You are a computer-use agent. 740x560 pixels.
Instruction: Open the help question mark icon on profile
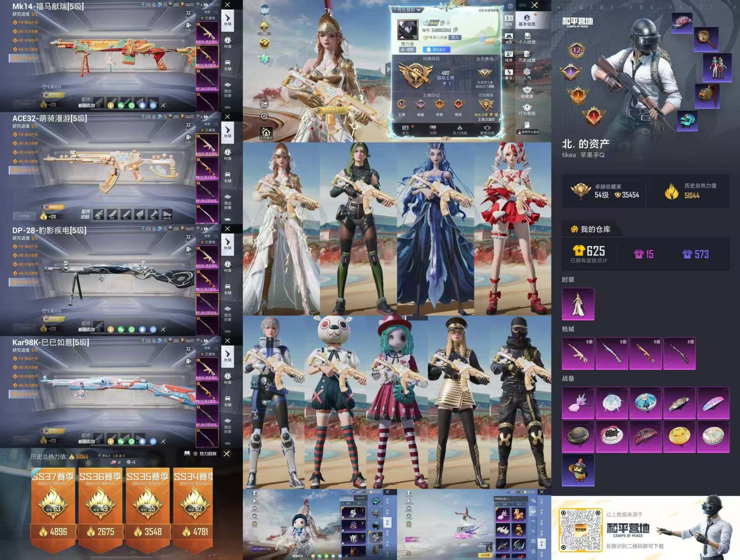click(510, 6)
